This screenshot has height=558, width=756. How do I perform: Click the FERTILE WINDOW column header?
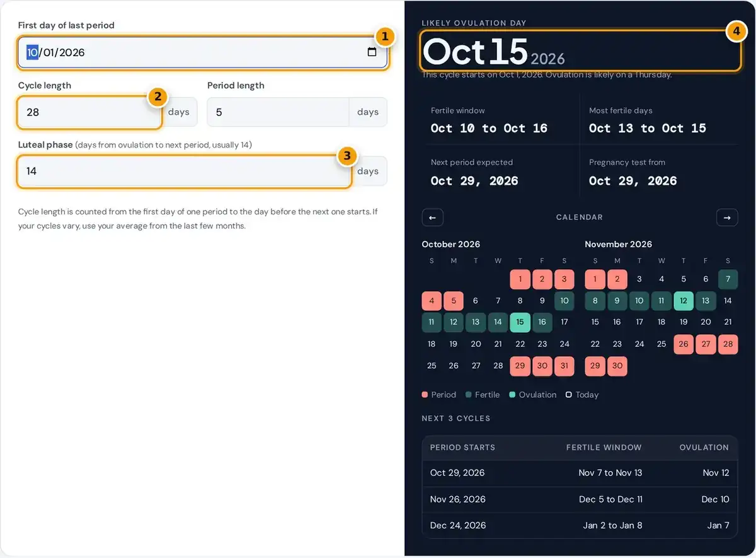[604, 448]
